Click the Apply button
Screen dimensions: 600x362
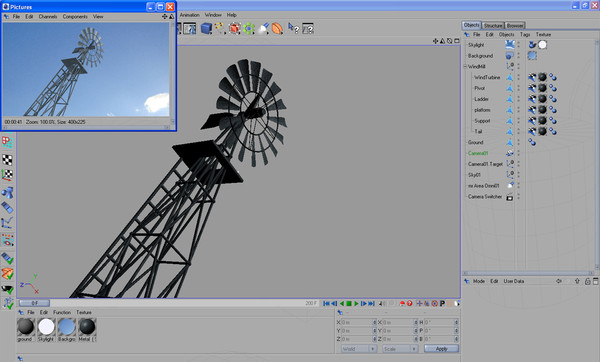coord(442,349)
